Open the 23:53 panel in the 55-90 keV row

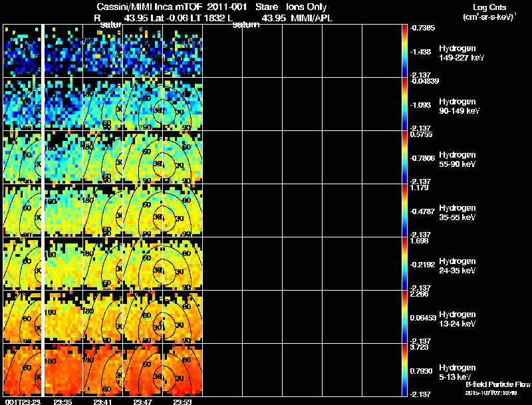[x=182, y=158]
